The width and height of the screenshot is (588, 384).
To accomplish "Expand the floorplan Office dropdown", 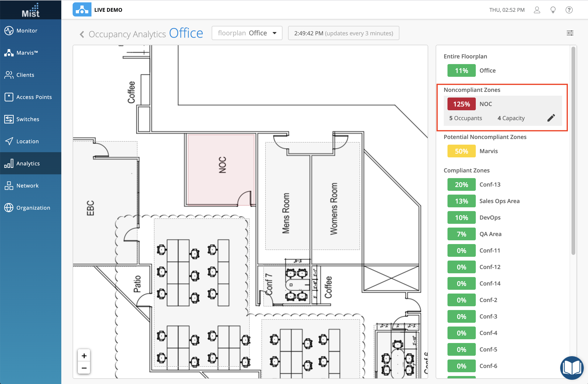I will pyautogui.click(x=247, y=33).
